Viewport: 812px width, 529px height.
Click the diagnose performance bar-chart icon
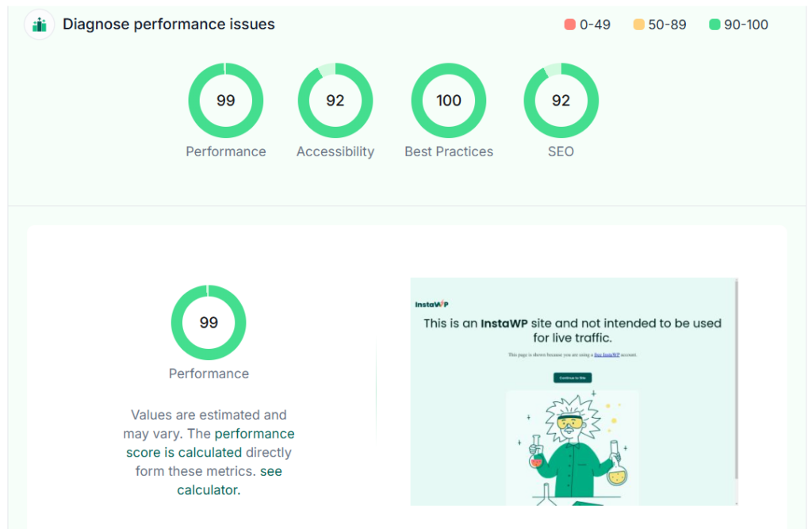point(40,25)
